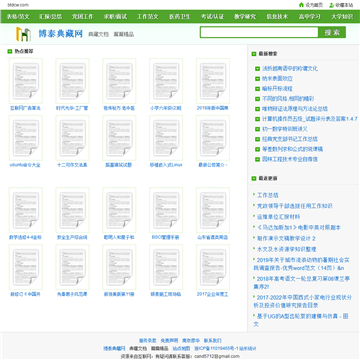Open 教学研究 category
Viewport: 360px width, 360px height.
coord(245,17)
